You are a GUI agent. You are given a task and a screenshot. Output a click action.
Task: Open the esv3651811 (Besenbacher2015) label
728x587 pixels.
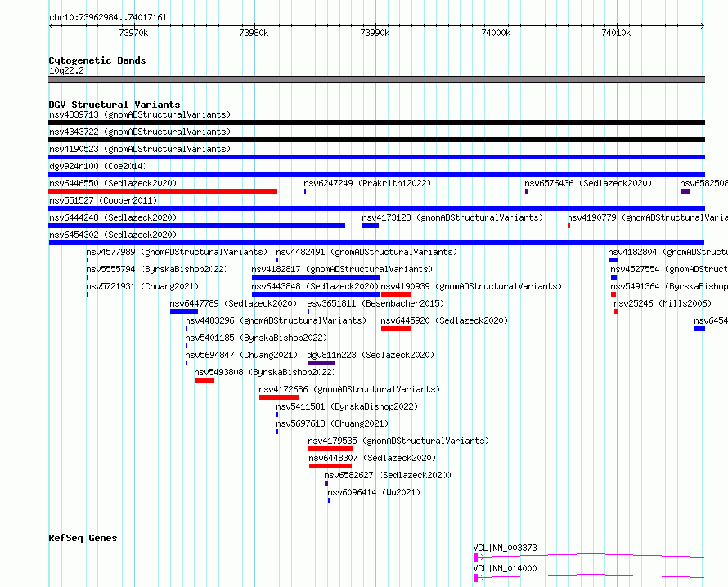tap(375, 303)
